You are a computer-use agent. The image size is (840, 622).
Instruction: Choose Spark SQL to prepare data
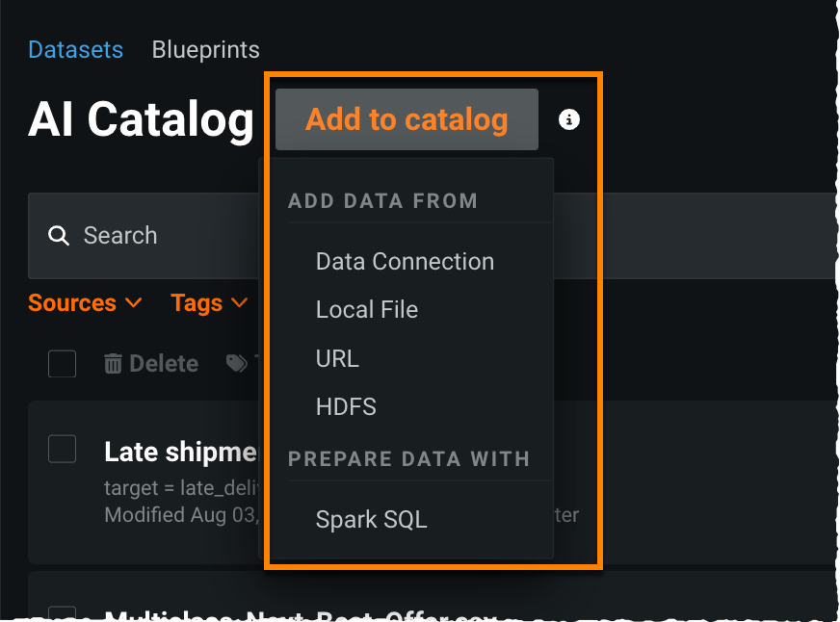[371, 520]
